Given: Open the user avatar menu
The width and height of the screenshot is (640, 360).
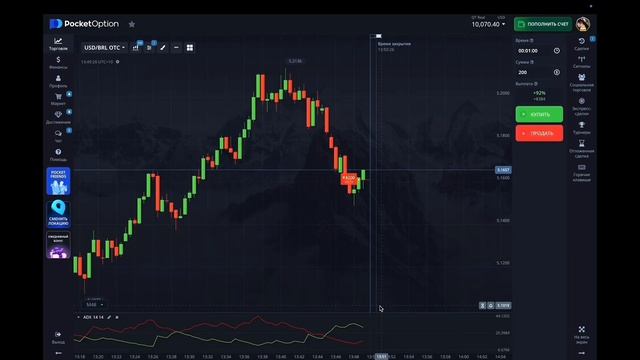Looking at the screenshot, I should (x=583, y=24).
